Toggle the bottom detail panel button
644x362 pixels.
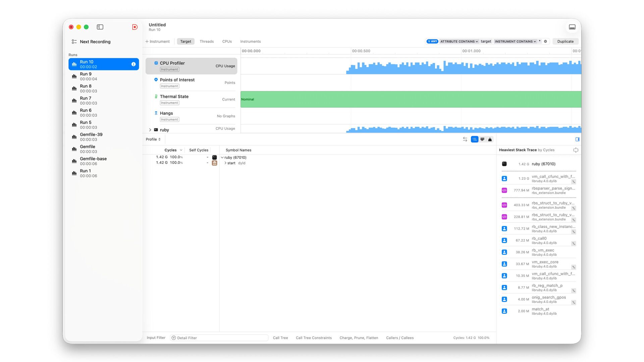click(572, 27)
